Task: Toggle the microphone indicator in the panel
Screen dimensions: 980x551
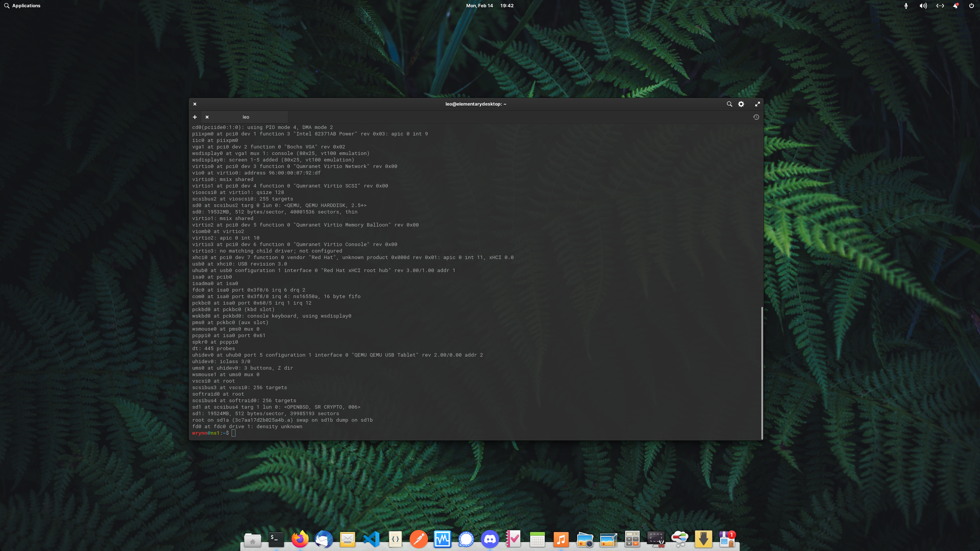Action: point(906,6)
